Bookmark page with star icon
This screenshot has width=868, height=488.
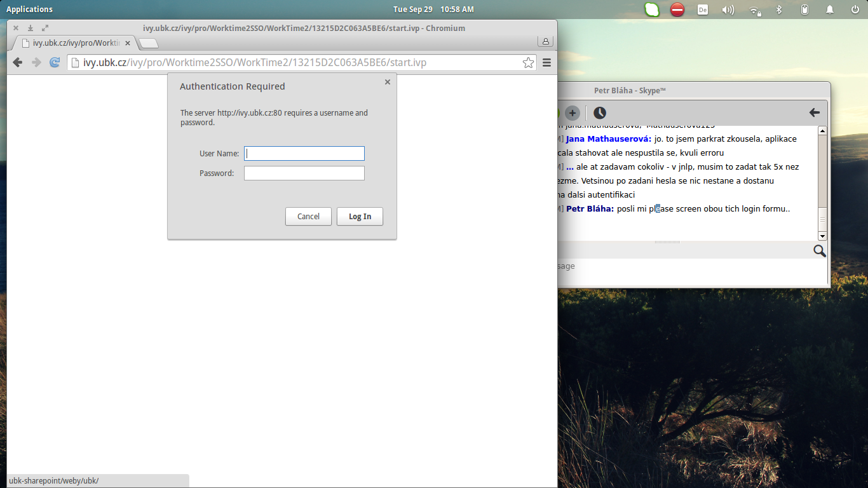click(x=528, y=62)
